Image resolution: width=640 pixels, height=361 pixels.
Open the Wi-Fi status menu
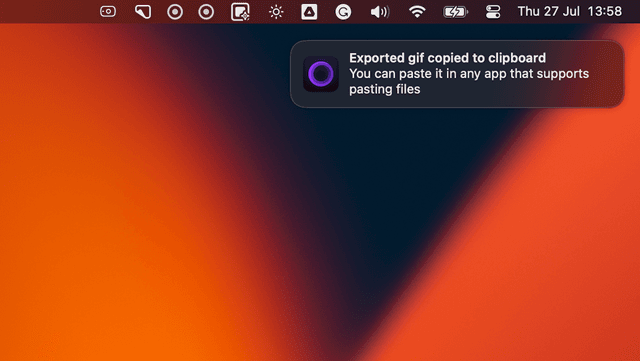click(417, 12)
